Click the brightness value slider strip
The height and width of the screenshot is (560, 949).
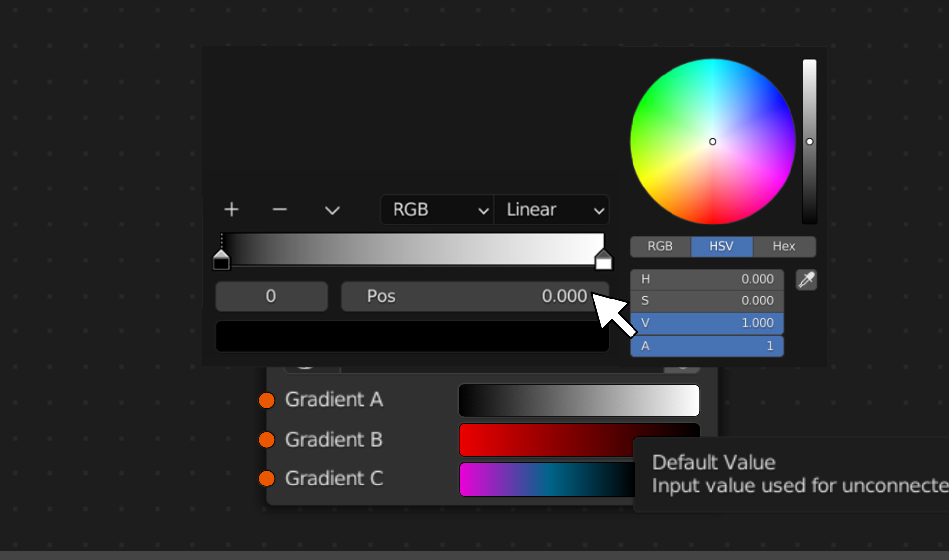coord(809,142)
